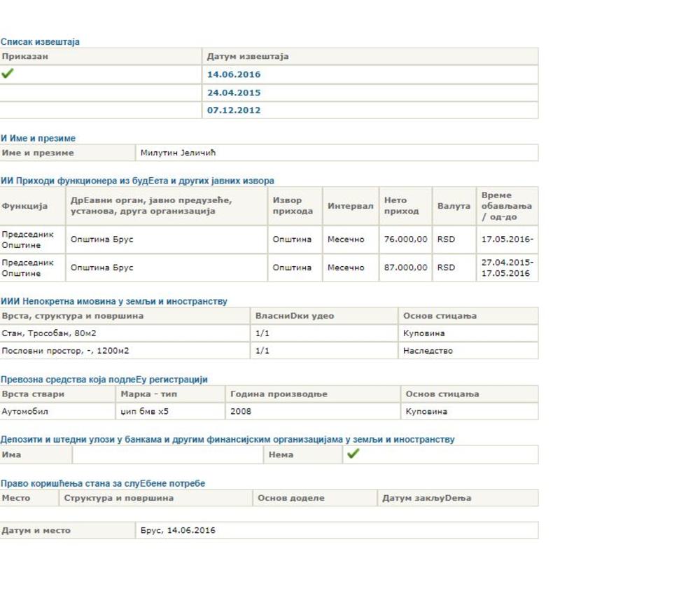
Task: Select the 87.000,00 net income cell
Action: coord(405,268)
